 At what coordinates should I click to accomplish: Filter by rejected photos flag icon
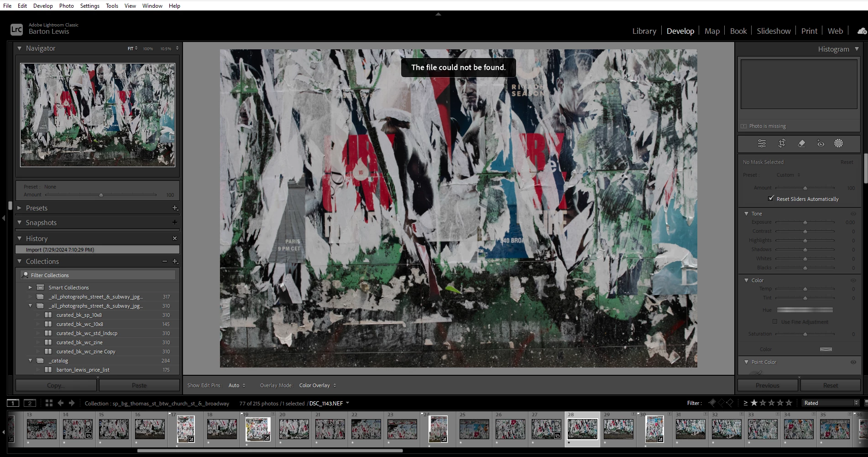729,403
